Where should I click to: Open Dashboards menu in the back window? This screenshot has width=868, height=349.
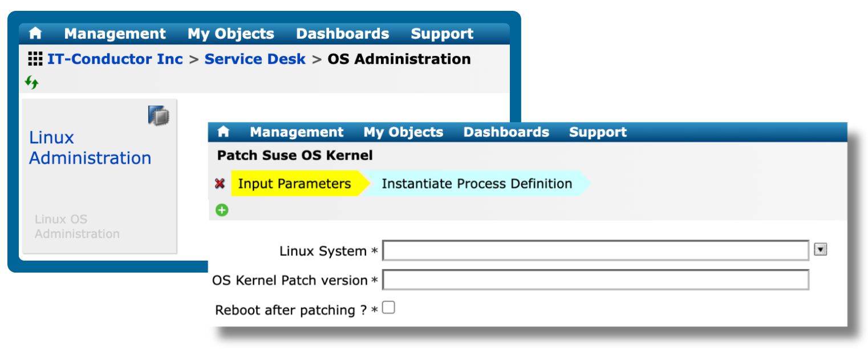click(x=342, y=34)
